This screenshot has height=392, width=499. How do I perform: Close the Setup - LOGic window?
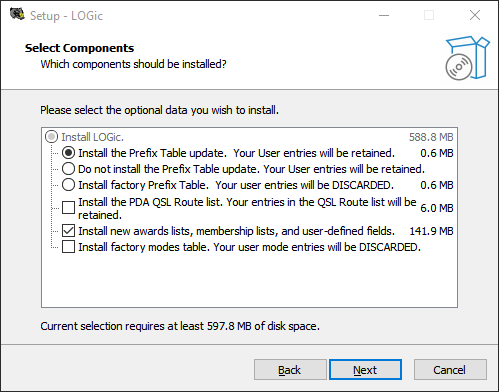(x=475, y=15)
